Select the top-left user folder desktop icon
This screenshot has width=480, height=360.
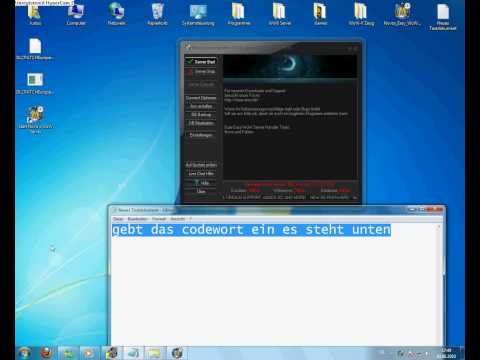pyautogui.click(x=35, y=14)
